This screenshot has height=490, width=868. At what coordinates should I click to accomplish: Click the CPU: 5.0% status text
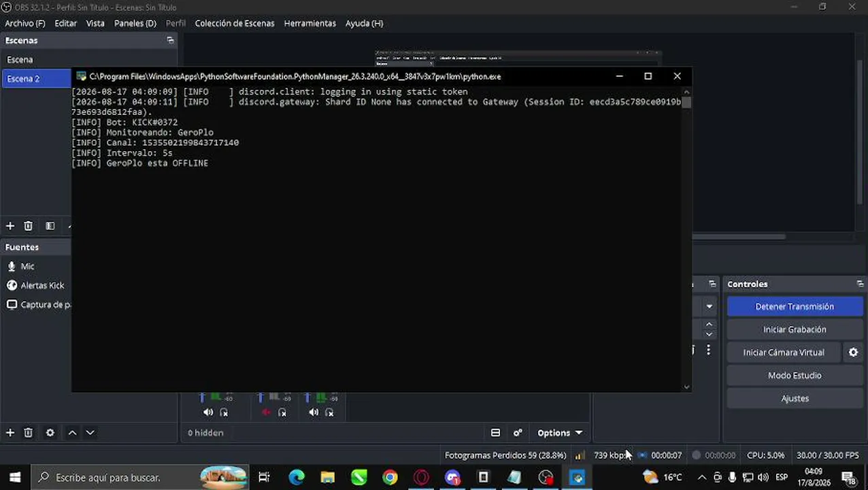click(x=765, y=455)
